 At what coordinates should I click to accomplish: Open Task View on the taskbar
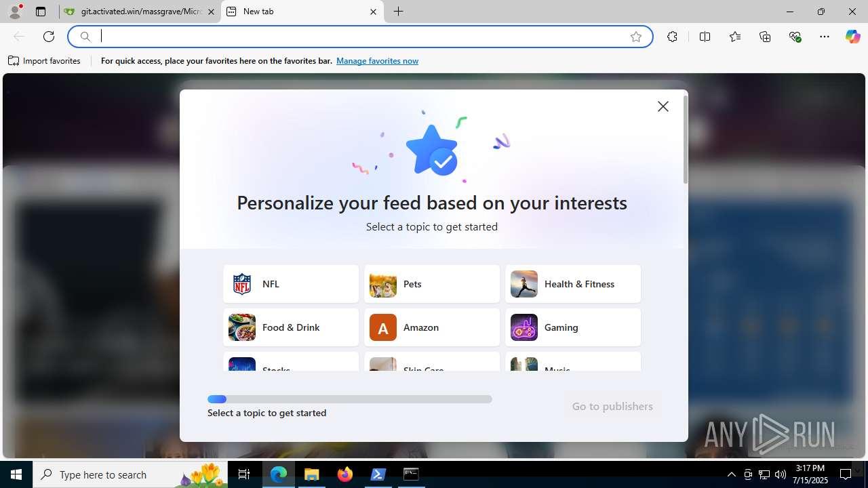click(x=244, y=474)
